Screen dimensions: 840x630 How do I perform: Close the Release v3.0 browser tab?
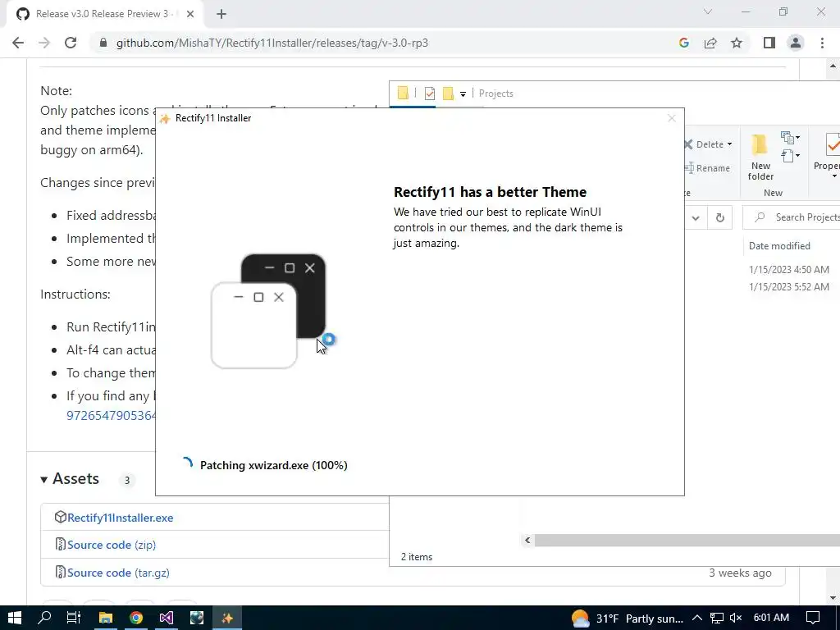click(190, 15)
